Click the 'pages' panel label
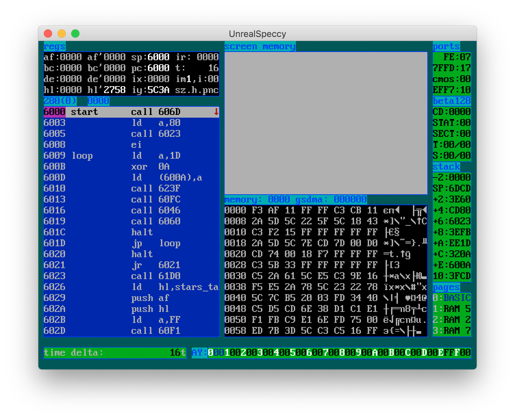The image size is (515, 420). click(446, 287)
